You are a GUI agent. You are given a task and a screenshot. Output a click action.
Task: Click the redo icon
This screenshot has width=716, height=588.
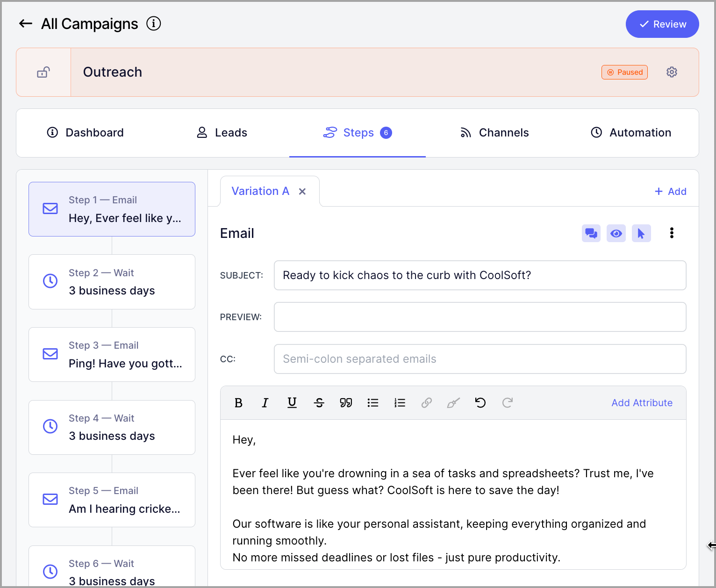508,403
